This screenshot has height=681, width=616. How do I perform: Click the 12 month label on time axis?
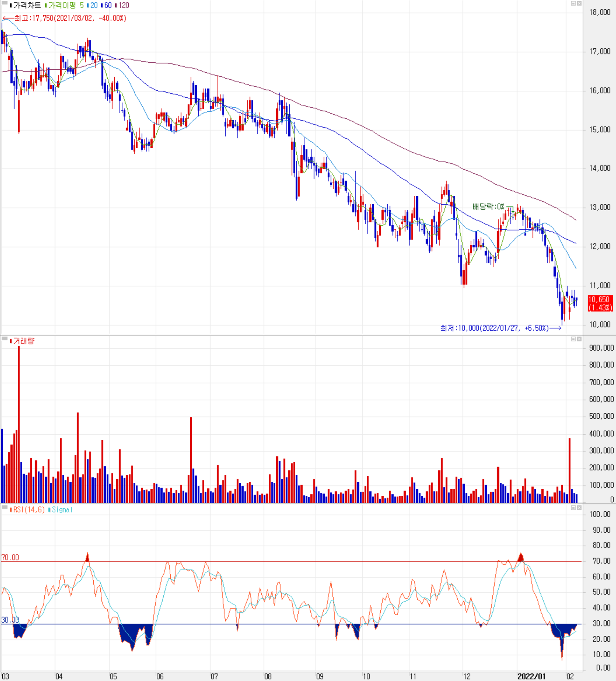click(x=467, y=676)
